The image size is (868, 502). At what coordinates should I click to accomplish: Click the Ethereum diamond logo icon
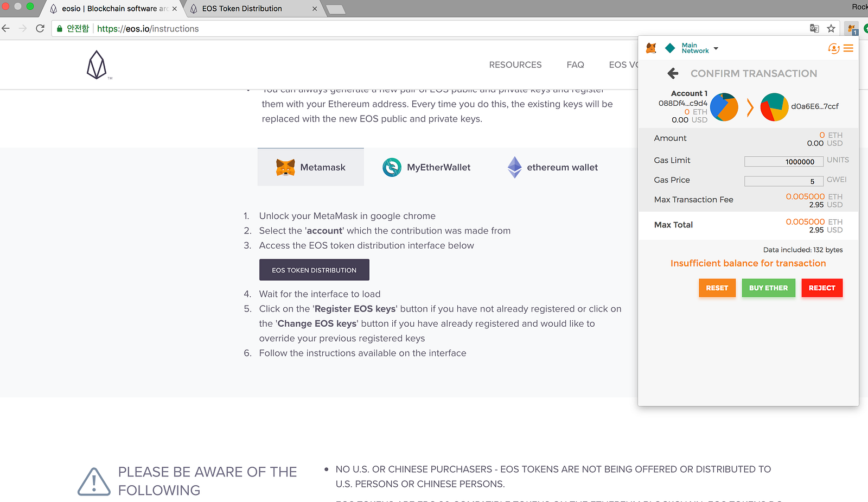click(x=514, y=167)
